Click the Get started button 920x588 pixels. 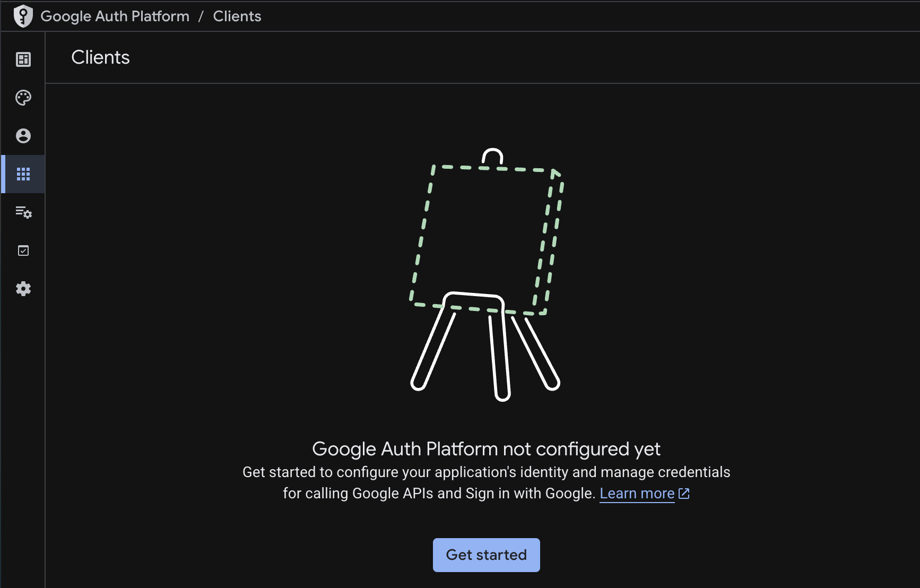click(487, 555)
